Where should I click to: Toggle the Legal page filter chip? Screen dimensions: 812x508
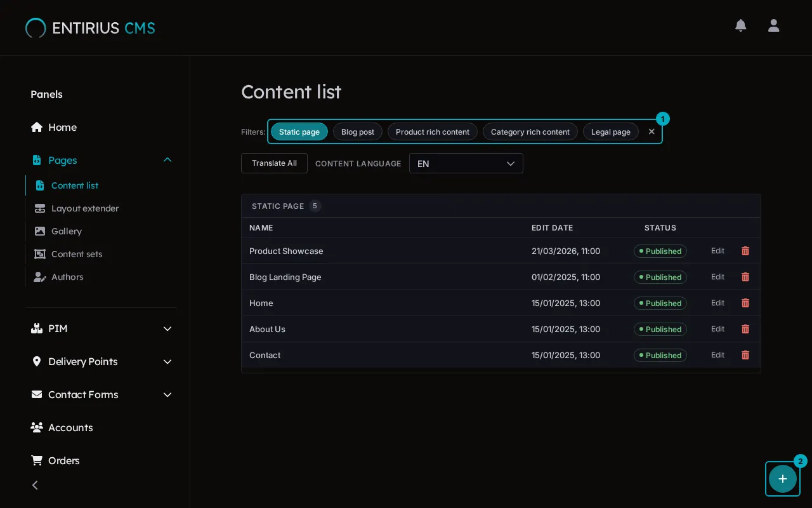coord(611,131)
